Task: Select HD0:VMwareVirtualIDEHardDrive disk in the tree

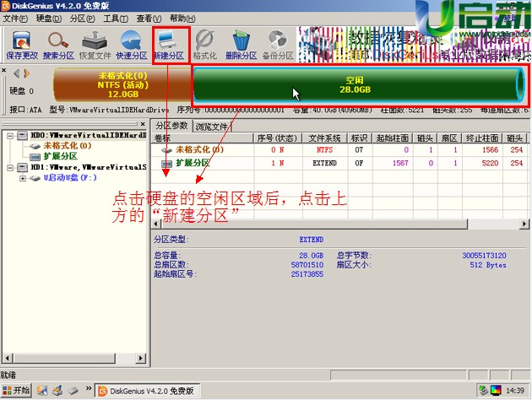Action: (x=88, y=135)
